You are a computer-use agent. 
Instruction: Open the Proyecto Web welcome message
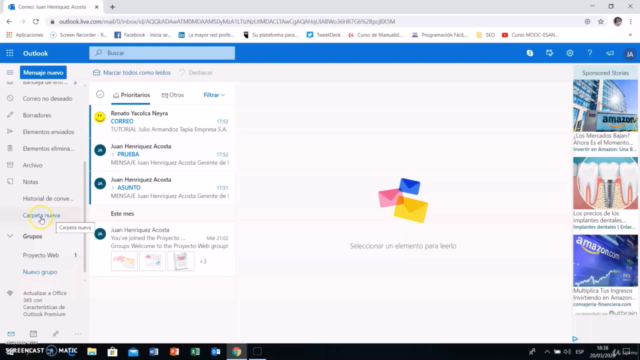[x=162, y=248]
